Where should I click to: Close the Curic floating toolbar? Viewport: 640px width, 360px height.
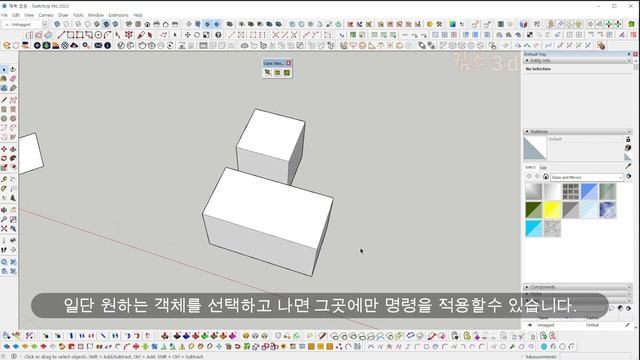pyautogui.click(x=289, y=63)
